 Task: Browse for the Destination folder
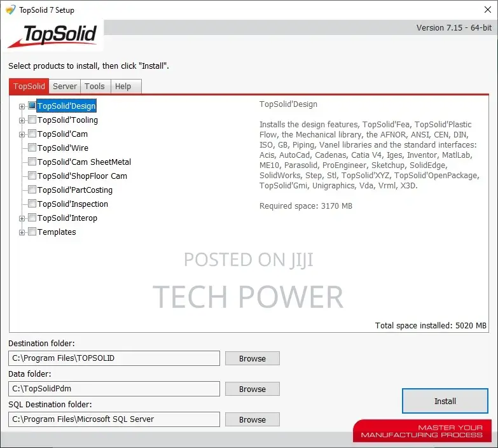point(252,358)
